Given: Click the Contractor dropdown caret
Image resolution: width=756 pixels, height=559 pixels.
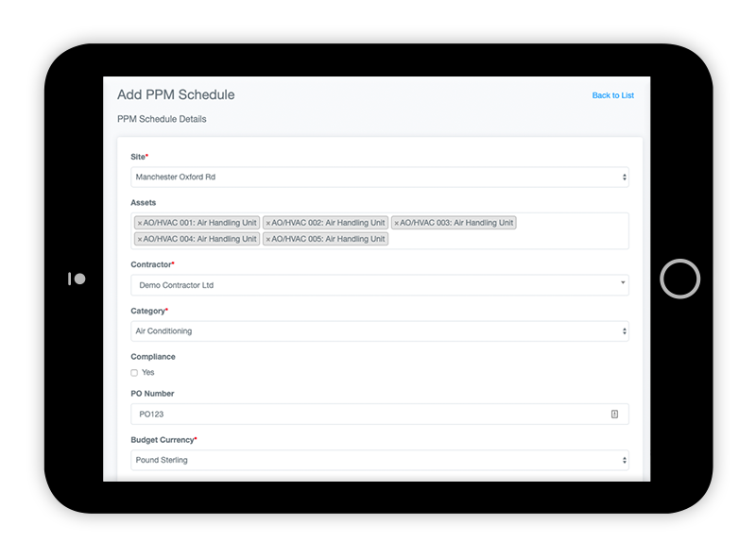Looking at the screenshot, I should point(623,282).
